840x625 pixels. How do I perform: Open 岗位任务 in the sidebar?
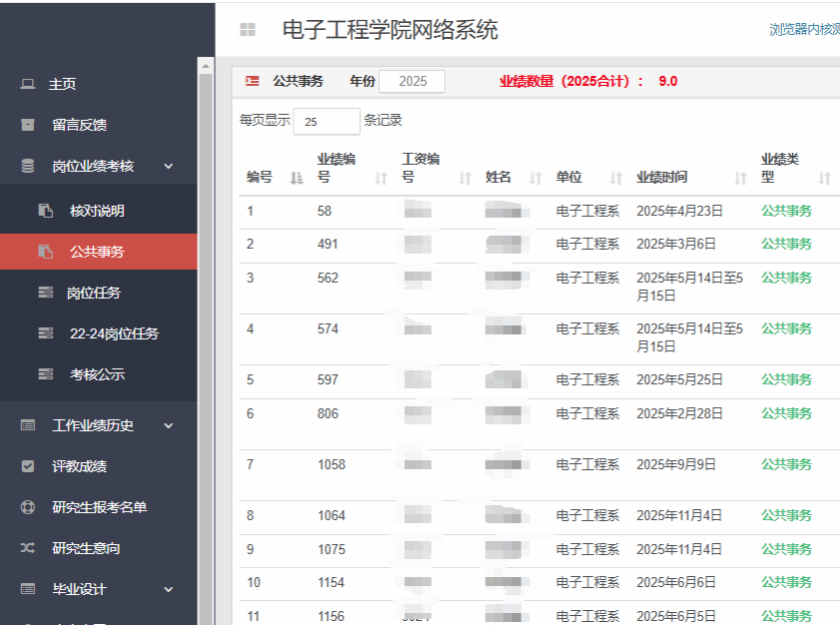pyautogui.click(x=93, y=293)
